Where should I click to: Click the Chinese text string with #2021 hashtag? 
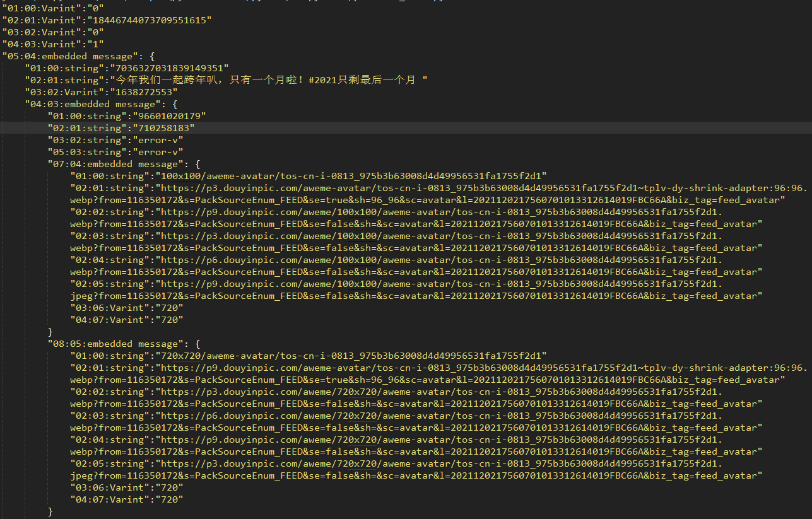[x=269, y=80]
